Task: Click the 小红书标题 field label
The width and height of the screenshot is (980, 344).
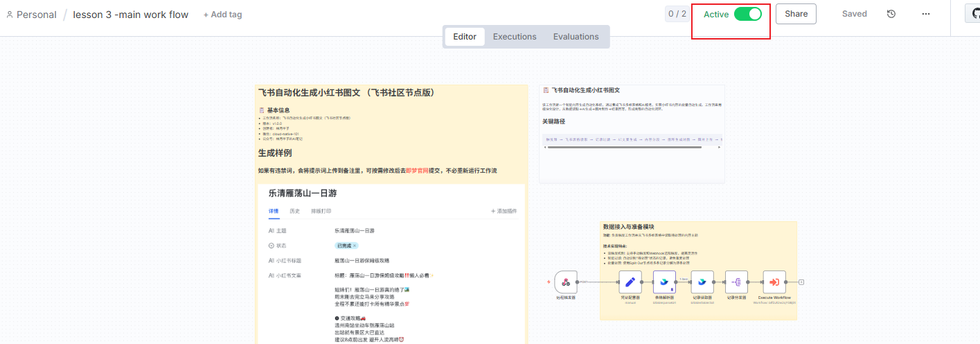Action: 289,261
